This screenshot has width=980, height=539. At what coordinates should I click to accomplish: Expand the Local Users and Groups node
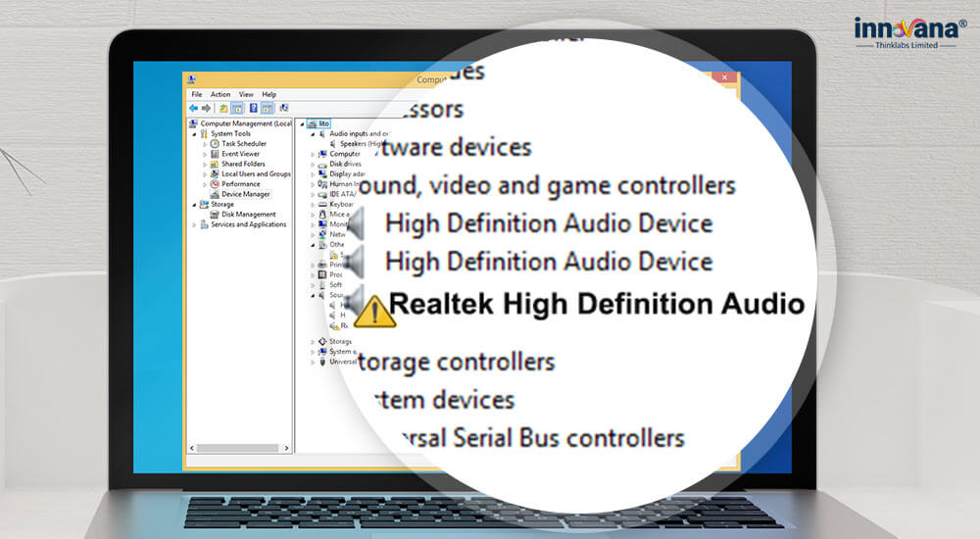[205, 173]
